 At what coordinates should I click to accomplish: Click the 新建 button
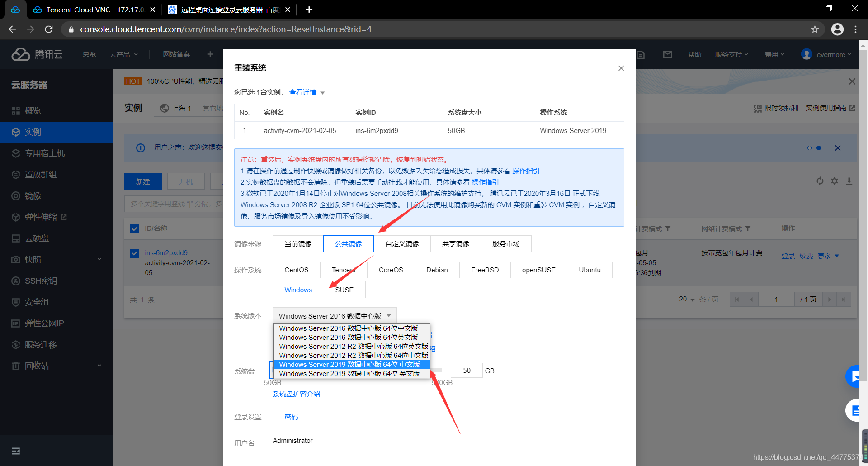[143, 181]
